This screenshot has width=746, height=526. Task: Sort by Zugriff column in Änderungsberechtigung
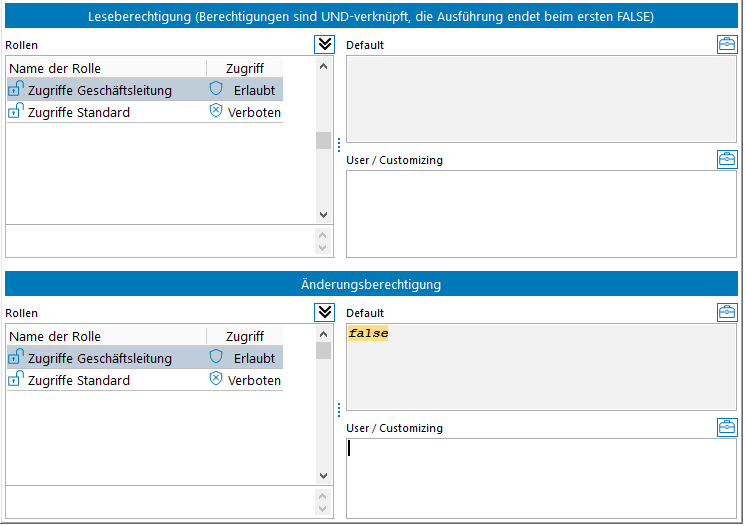244,336
